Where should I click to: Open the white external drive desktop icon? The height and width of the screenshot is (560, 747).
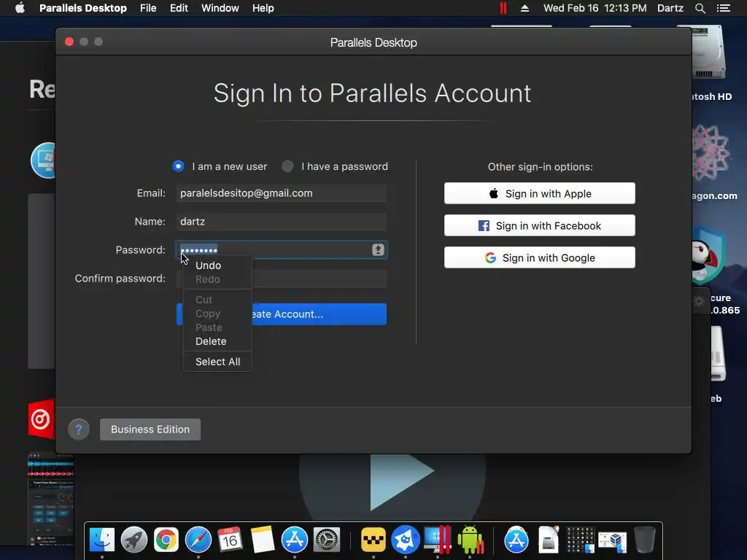click(x=716, y=354)
